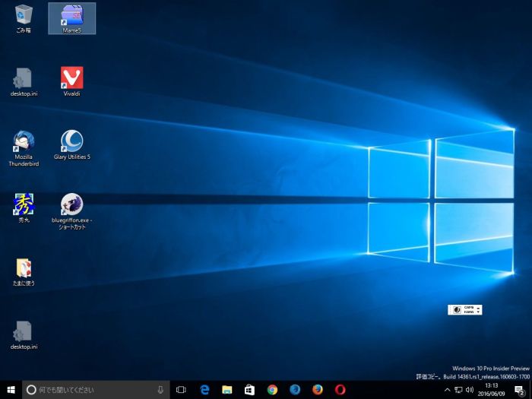Click the Firefox taskbar icon
Viewport: 532px width, 399px height.
tap(317, 390)
